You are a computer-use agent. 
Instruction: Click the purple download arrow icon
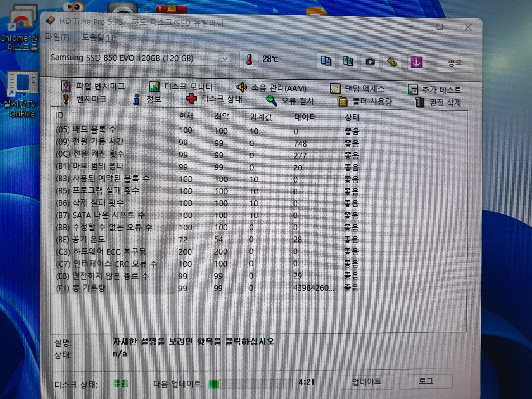pos(417,63)
